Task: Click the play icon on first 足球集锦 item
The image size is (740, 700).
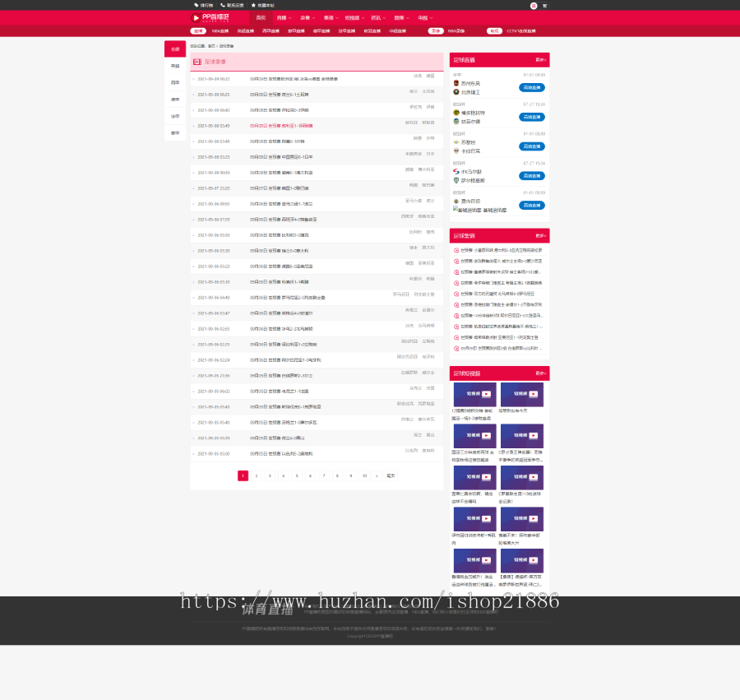Action: 456,250
